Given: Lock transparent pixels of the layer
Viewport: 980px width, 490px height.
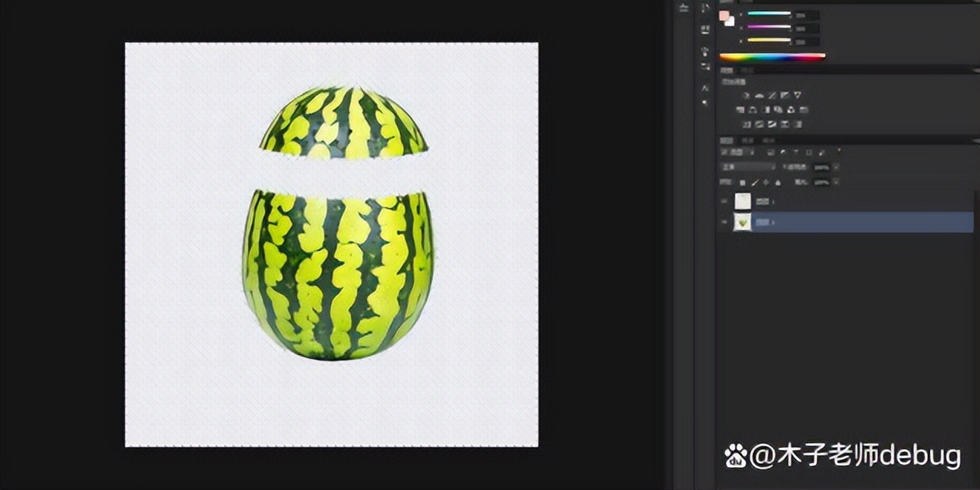Looking at the screenshot, I should point(743,183).
